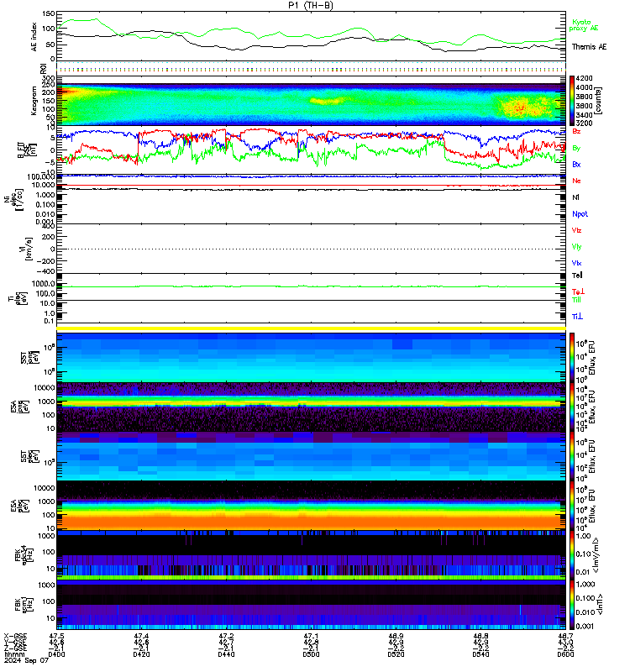
Task: Click the keogram counts color bar
Action: click(572, 100)
